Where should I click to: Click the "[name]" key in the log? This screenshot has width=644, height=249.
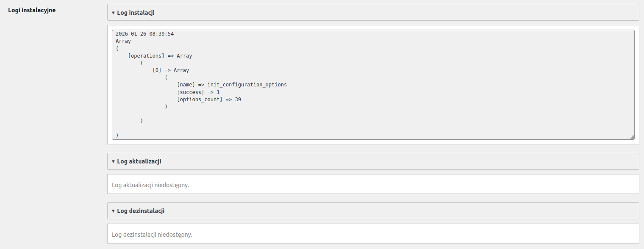[x=186, y=85]
